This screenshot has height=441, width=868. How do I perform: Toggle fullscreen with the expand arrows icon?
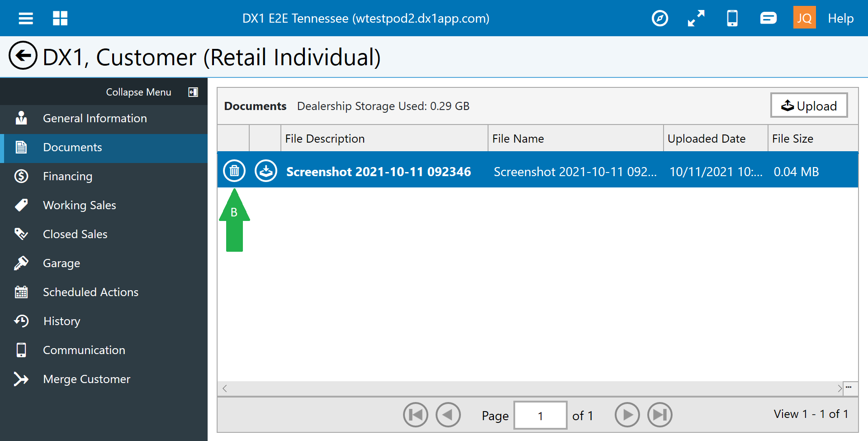coord(696,19)
